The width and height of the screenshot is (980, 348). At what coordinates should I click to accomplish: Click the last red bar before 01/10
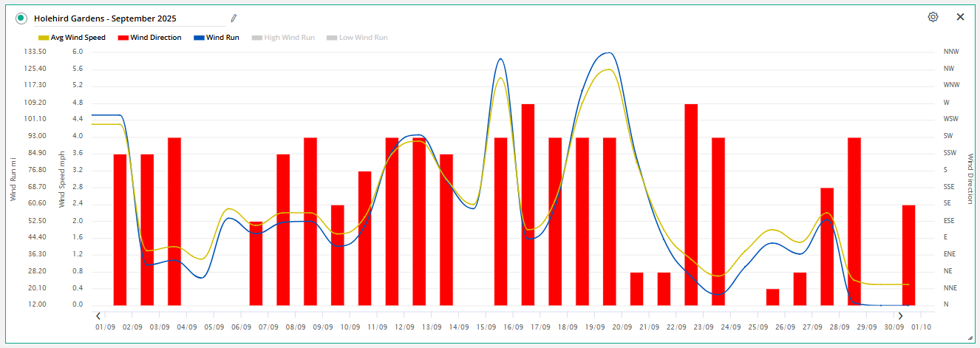pyautogui.click(x=909, y=255)
